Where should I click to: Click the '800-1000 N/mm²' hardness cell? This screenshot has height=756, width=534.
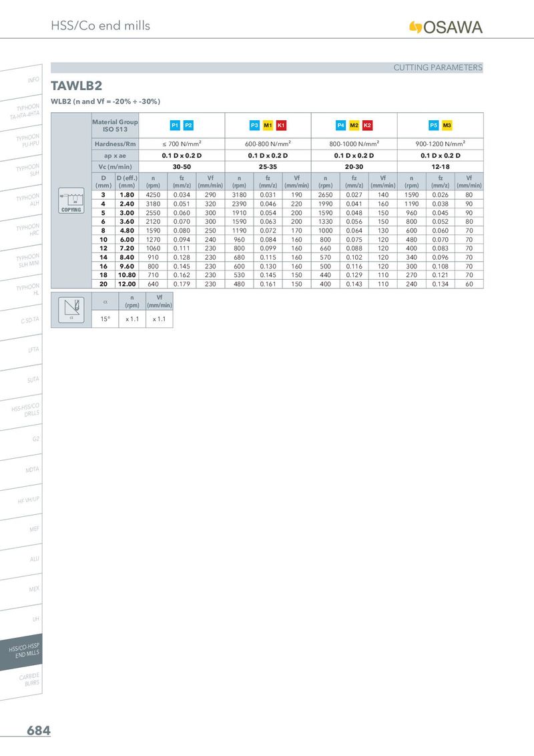tap(354, 144)
